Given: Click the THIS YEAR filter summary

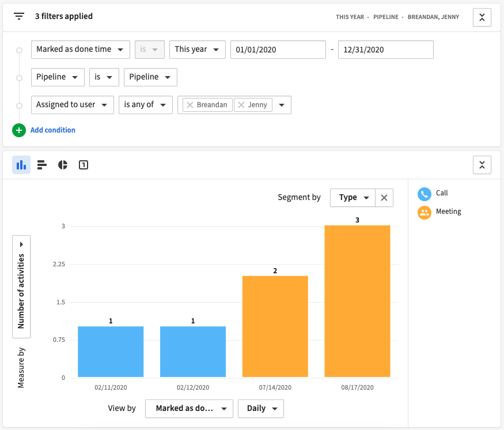Looking at the screenshot, I should point(350,17).
